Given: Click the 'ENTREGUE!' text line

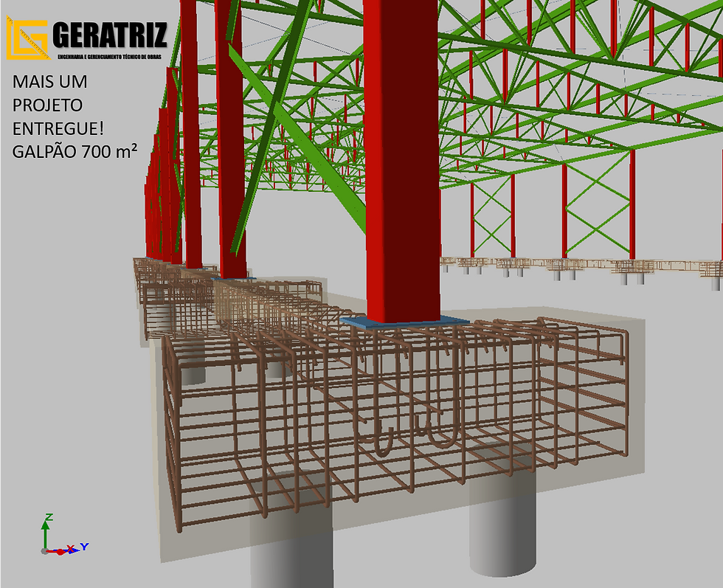Looking at the screenshot, I should pyautogui.click(x=58, y=128).
